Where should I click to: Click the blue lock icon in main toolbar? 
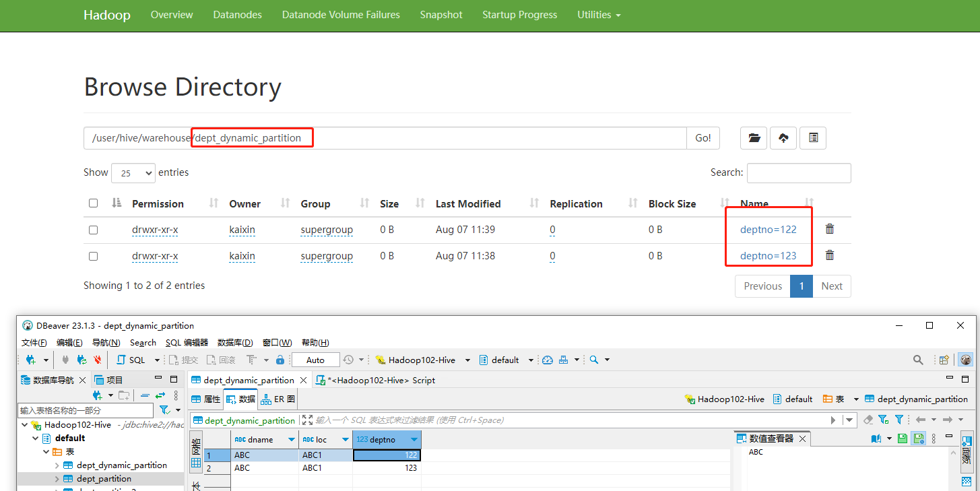click(280, 360)
